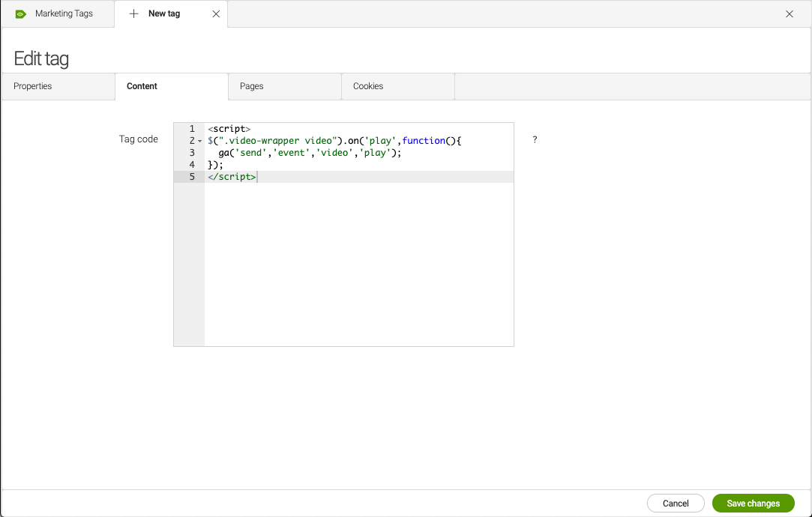
Task: Open the Pages tab
Action: pos(252,86)
